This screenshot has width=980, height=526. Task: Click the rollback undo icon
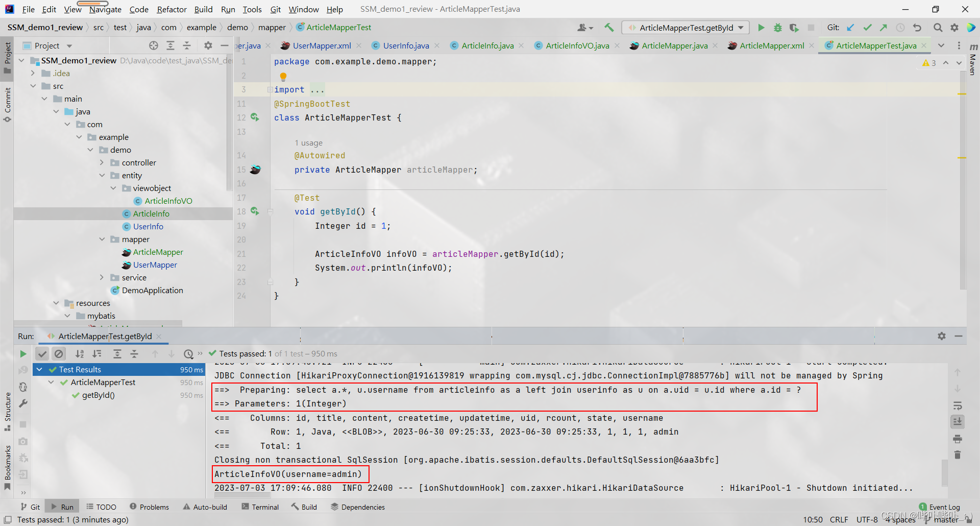click(917, 28)
